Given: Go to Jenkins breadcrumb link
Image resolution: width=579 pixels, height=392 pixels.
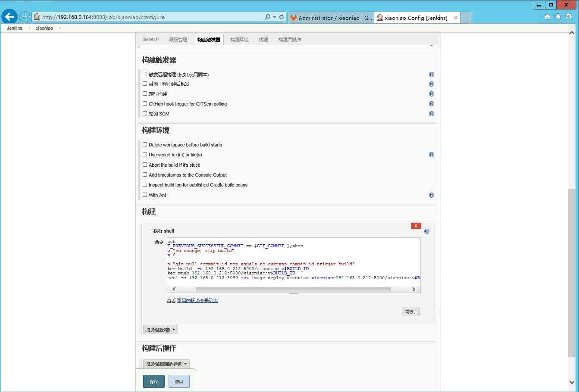Looking at the screenshot, I should pyautogui.click(x=15, y=28).
